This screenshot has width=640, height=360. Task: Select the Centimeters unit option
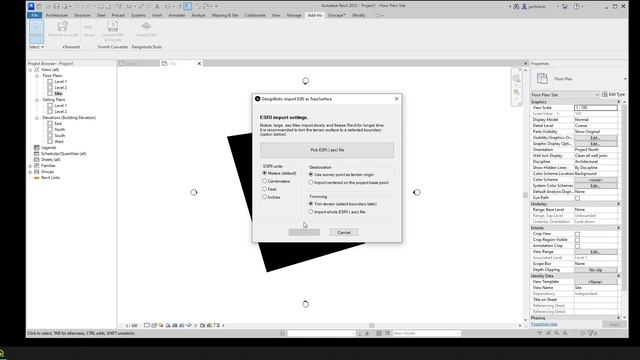coord(264,181)
